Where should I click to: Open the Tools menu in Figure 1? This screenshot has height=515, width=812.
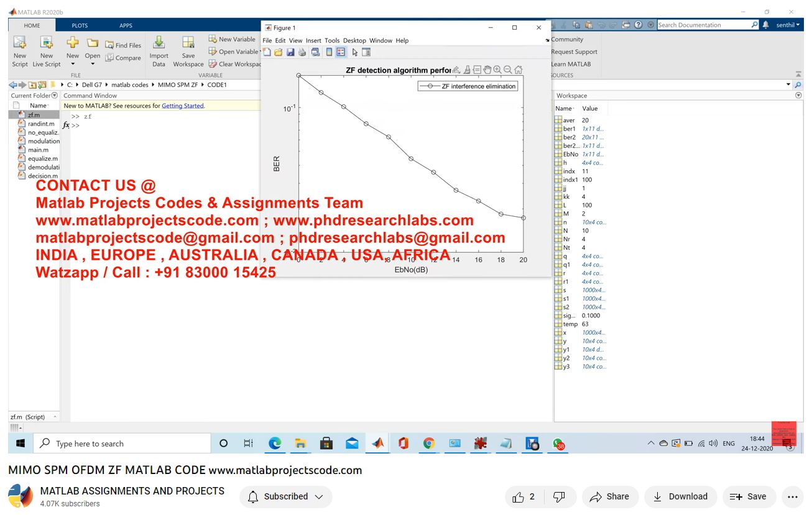[x=332, y=40]
